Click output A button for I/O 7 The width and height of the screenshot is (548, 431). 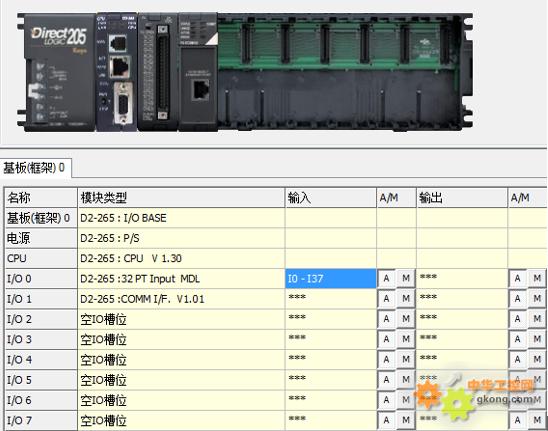(518, 420)
